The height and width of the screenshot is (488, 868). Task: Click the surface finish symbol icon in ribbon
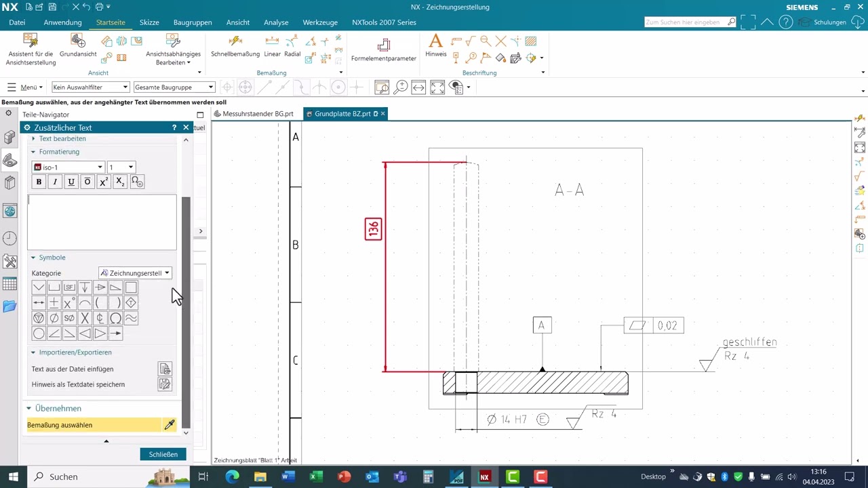point(471,41)
